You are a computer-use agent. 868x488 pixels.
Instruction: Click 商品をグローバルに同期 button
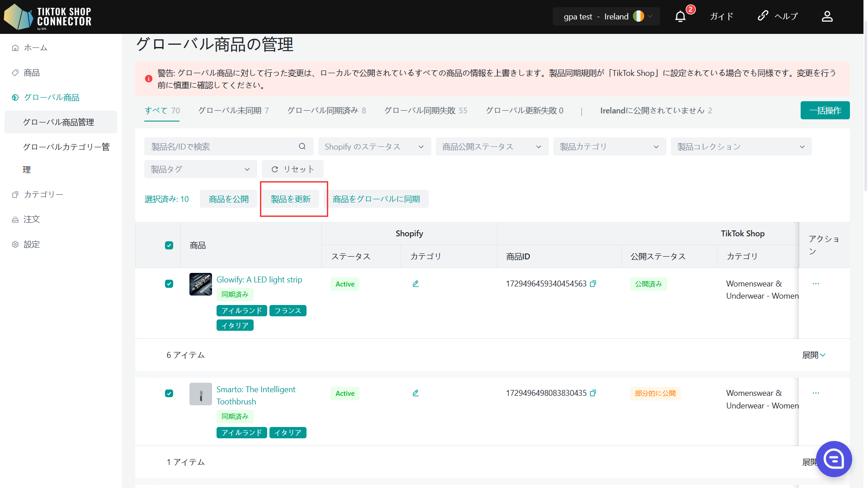(376, 199)
